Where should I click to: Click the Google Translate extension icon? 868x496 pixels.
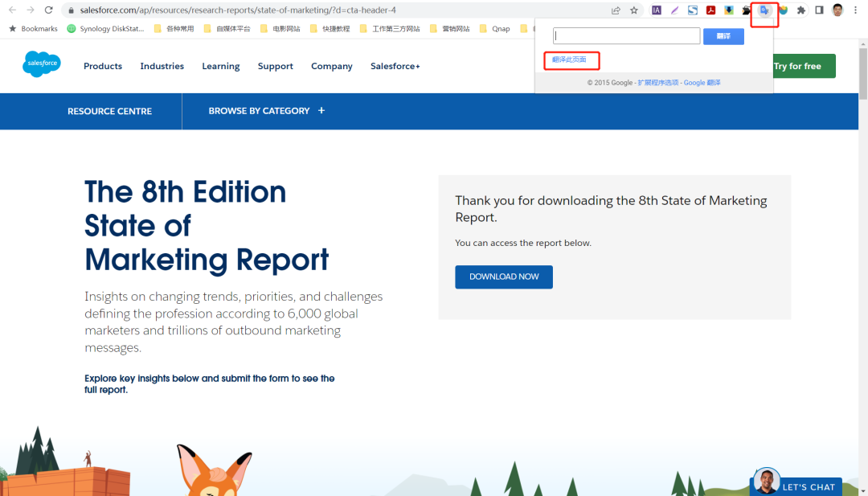point(764,10)
